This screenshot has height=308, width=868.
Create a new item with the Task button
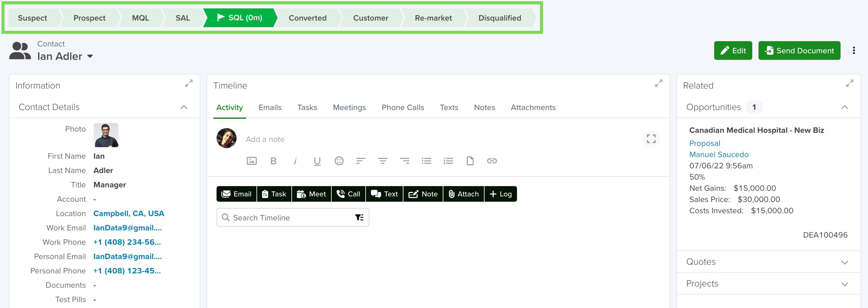pos(274,194)
